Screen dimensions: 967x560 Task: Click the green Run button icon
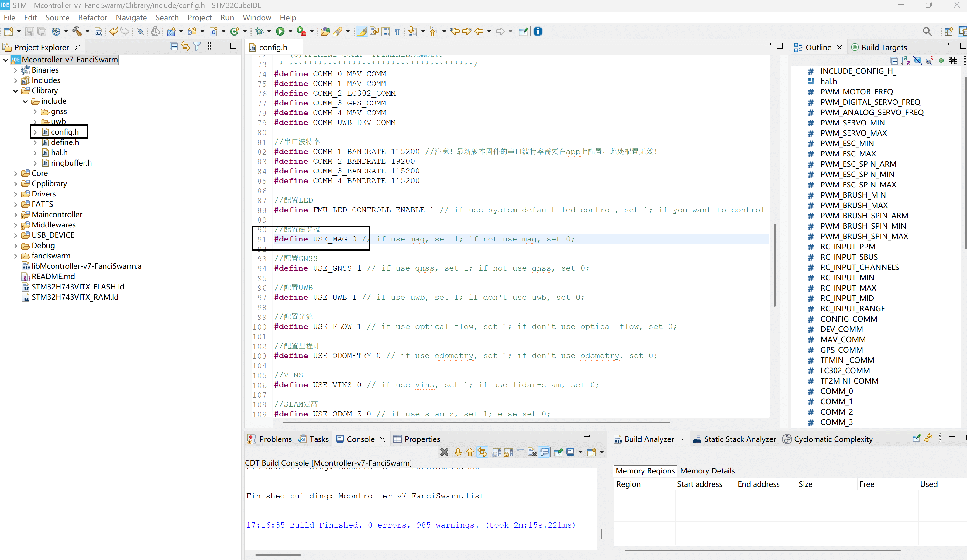[x=280, y=32]
